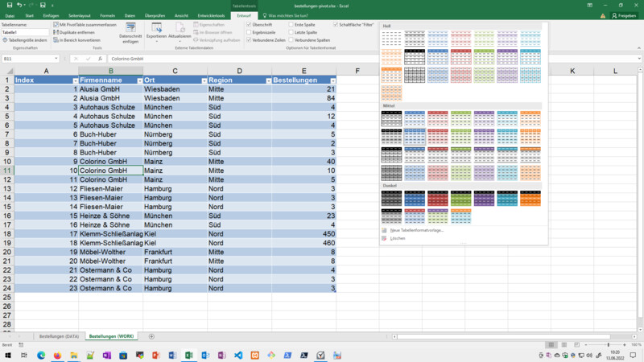This screenshot has height=362, width=644.
Task: Switch to the Einfügen ribbon tab
Action: [51, 15]
